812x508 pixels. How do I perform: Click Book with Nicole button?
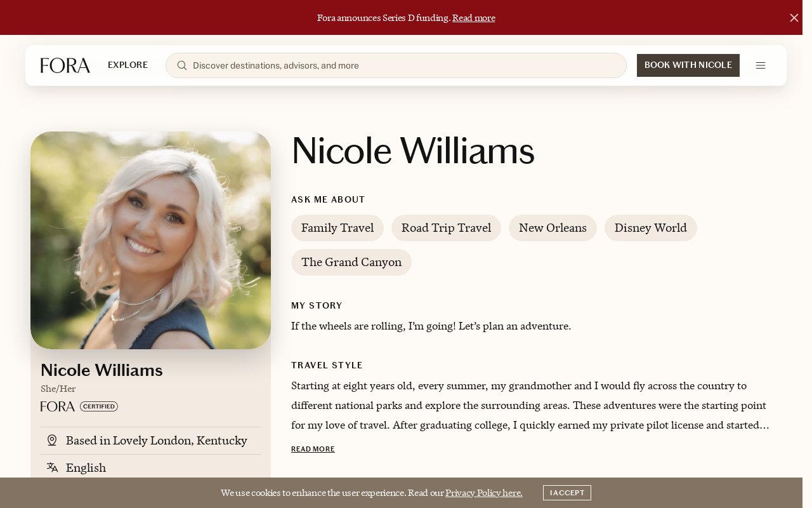688,65
